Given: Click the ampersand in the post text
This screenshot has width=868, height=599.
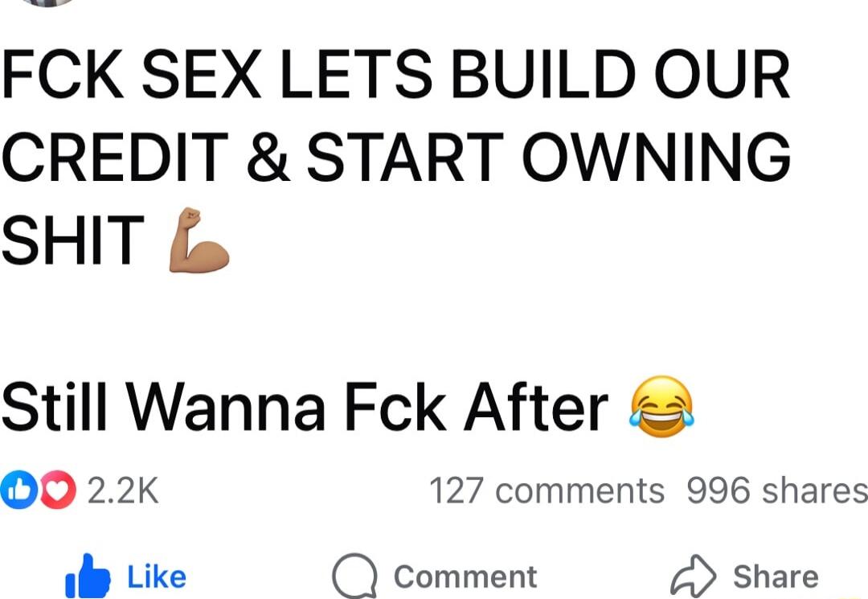Looking at the screenshot, I should pyautogui.click(x=268, y=158).
